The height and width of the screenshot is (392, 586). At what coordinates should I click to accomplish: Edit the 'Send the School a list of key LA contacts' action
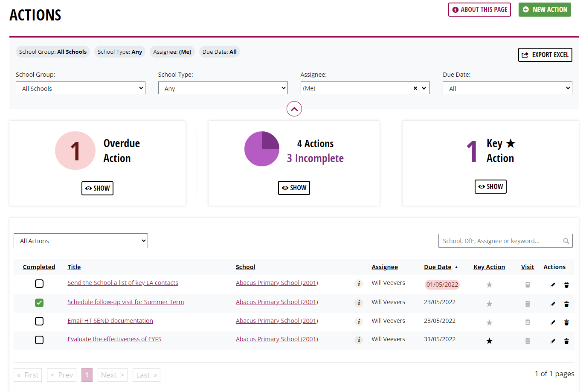point(553,285)
